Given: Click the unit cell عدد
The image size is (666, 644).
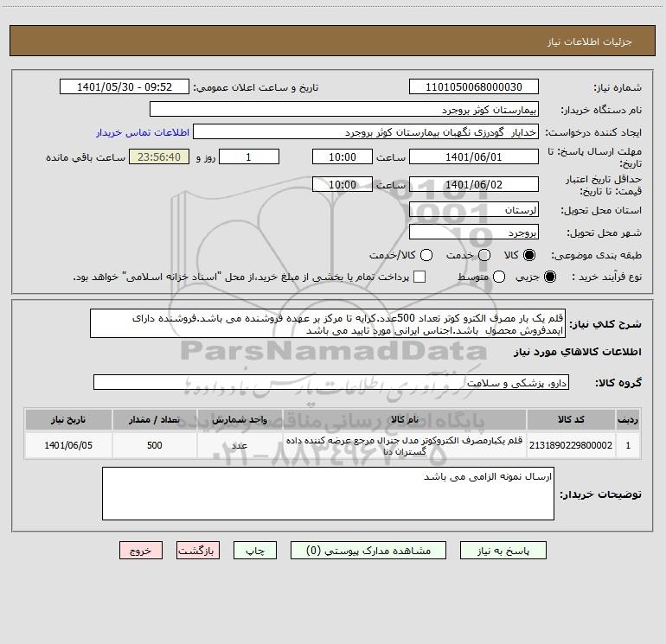Looking at the screenshot, I should coord(240,445).
